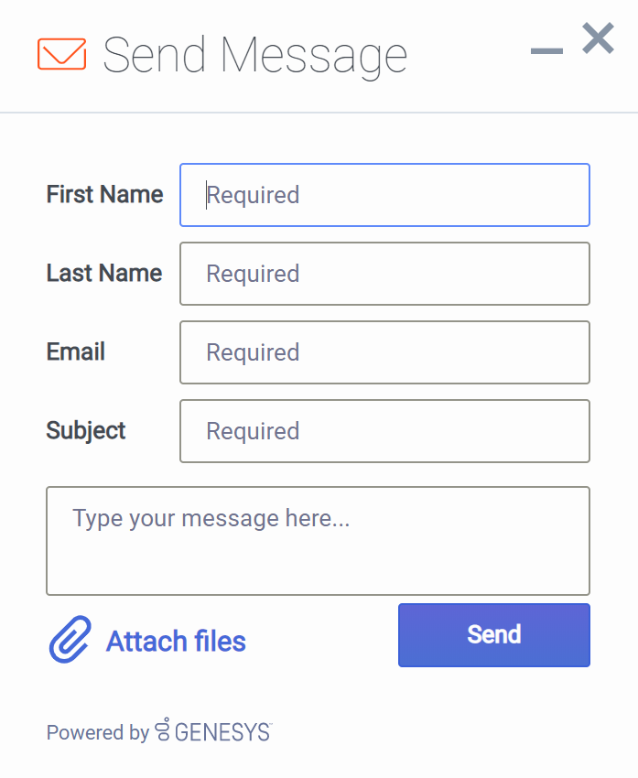Select the Email input box

[x=385, y=352]
